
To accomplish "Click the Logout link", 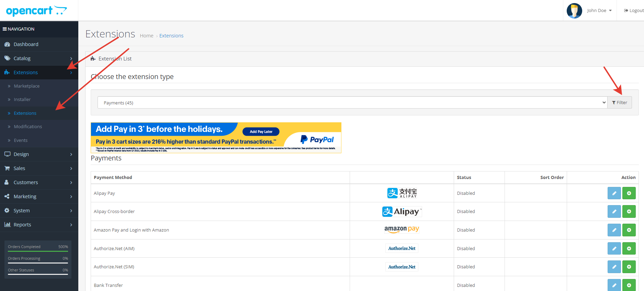I will (634, 11).
